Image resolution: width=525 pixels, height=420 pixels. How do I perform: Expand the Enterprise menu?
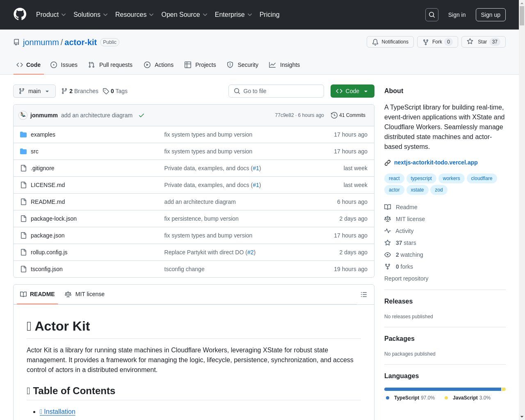click(x=233, y=15)
